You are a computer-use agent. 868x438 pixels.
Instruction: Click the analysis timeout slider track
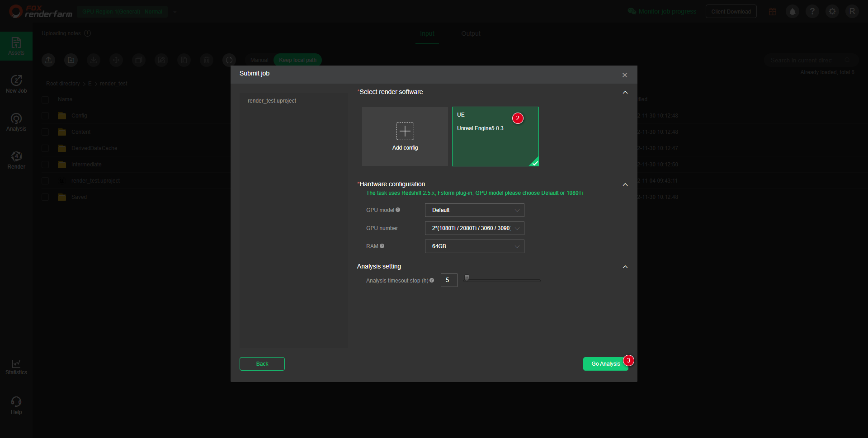click(503, 281)
